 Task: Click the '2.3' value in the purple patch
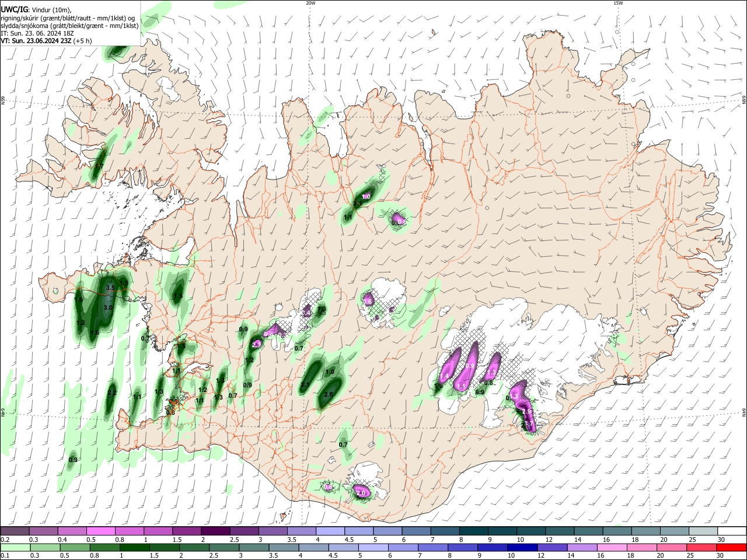256,344
